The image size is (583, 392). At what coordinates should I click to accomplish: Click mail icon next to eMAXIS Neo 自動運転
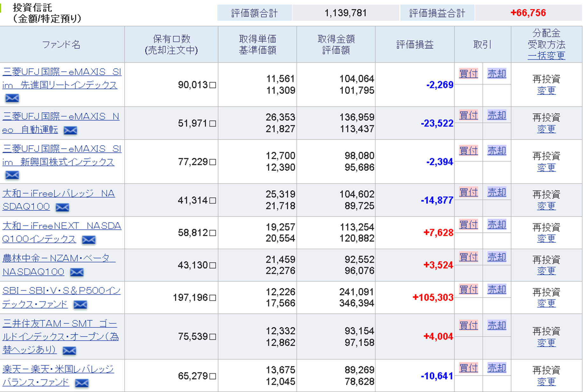point(70,130)
